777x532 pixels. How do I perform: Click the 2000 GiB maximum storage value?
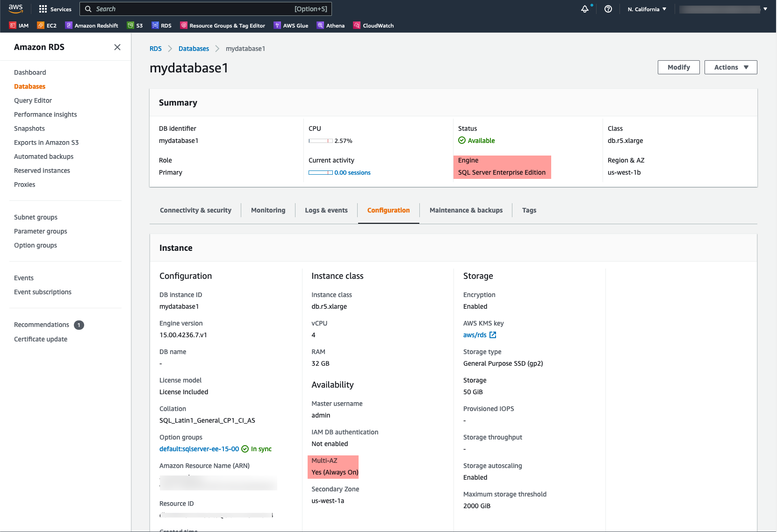[x=477, y=506]
